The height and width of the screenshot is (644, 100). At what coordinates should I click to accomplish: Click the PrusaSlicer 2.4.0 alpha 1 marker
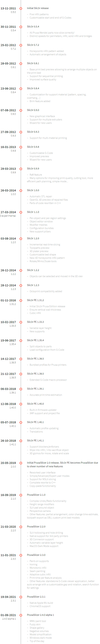[x=21, y=615]
